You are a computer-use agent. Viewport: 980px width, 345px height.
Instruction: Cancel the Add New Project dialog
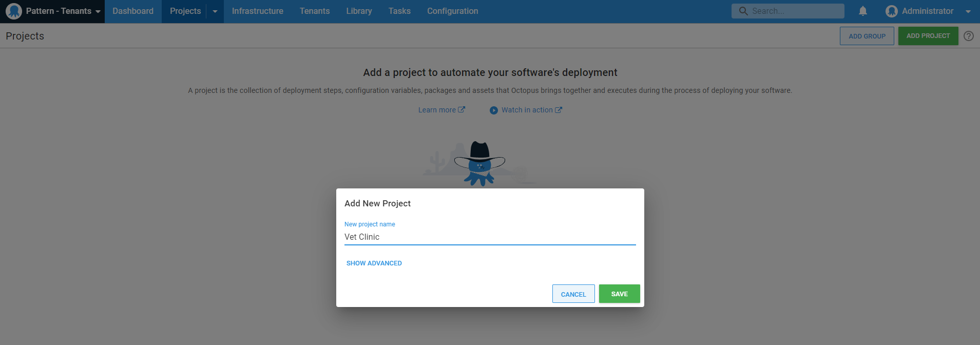pyautogui.click(x=573, y=294)
